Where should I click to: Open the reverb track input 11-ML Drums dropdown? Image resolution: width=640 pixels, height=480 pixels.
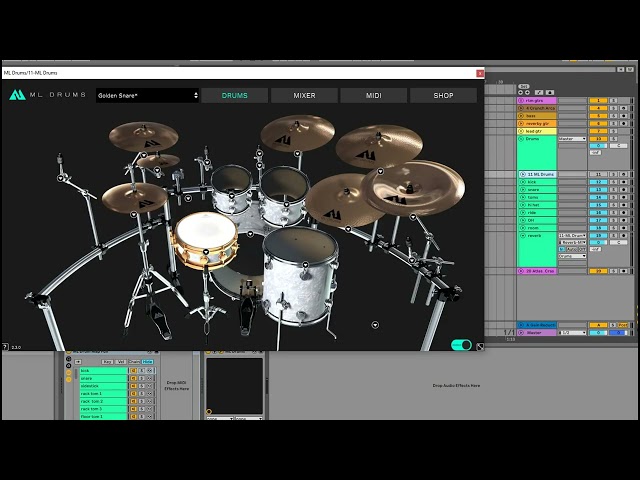[x=572, y=236]
